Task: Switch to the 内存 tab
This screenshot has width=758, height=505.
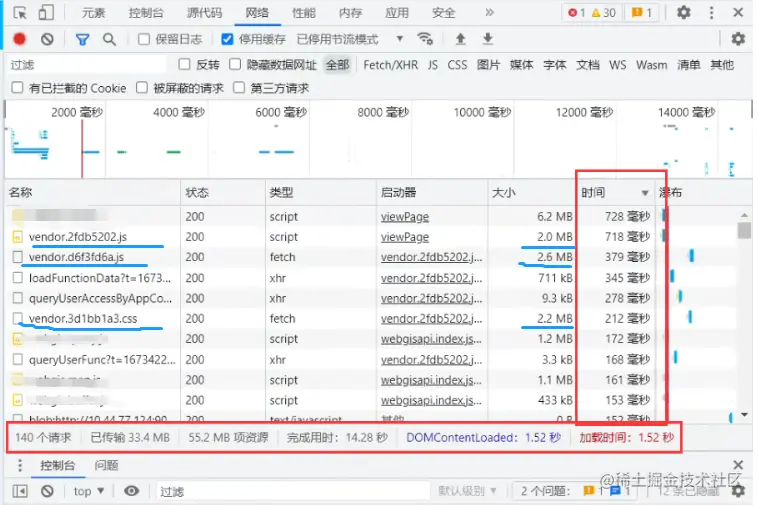Action: point(350,13)
